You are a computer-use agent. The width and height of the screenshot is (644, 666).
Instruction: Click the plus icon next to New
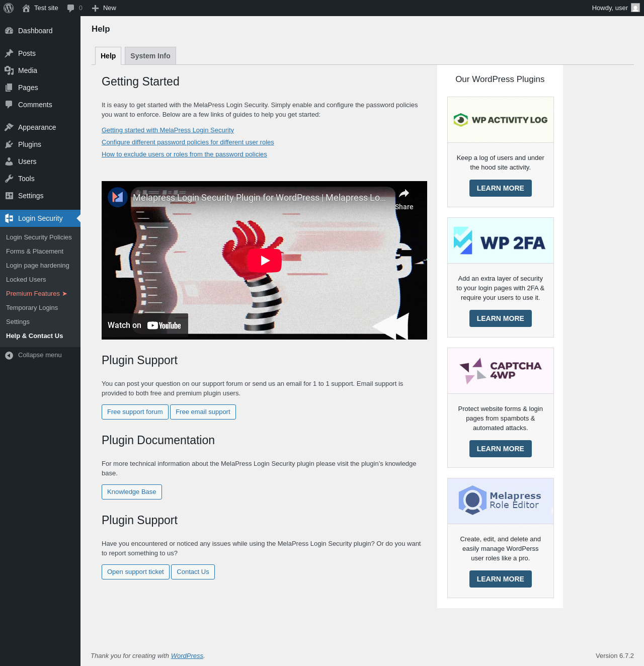pos(95,8)
